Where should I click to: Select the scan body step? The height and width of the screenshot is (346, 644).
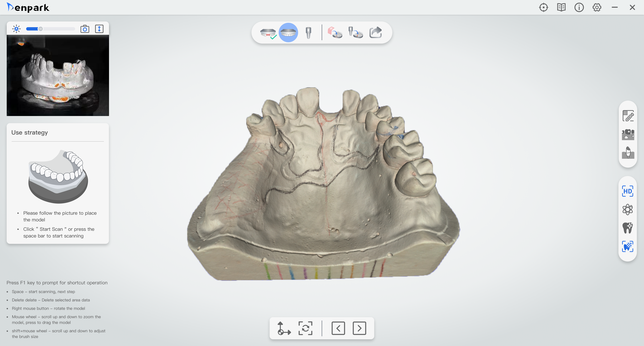[309, 33]
